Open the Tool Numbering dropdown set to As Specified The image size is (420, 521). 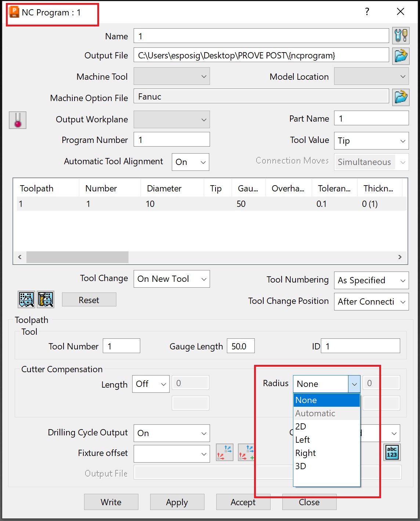tap(371, 280)
